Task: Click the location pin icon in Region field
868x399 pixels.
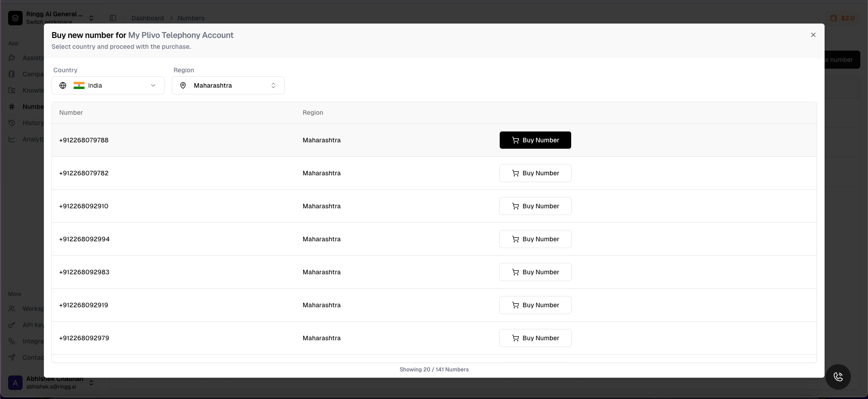Action: coord(183,85)
